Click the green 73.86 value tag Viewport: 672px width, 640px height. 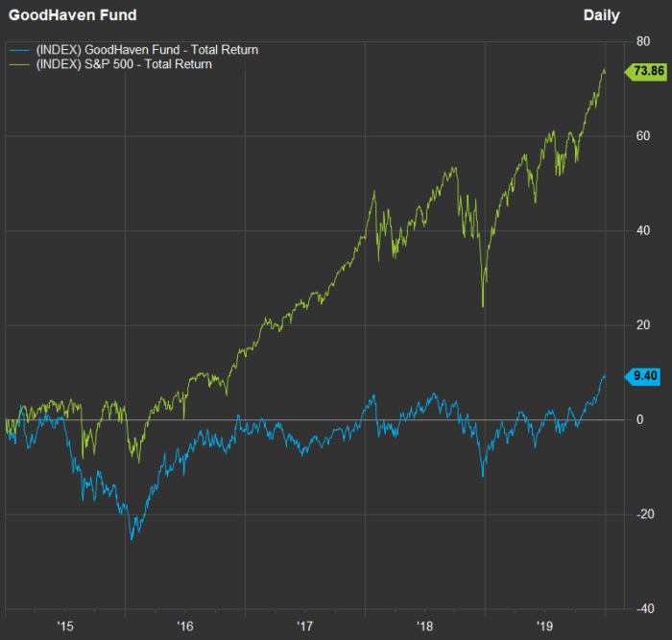click(646, 71)
